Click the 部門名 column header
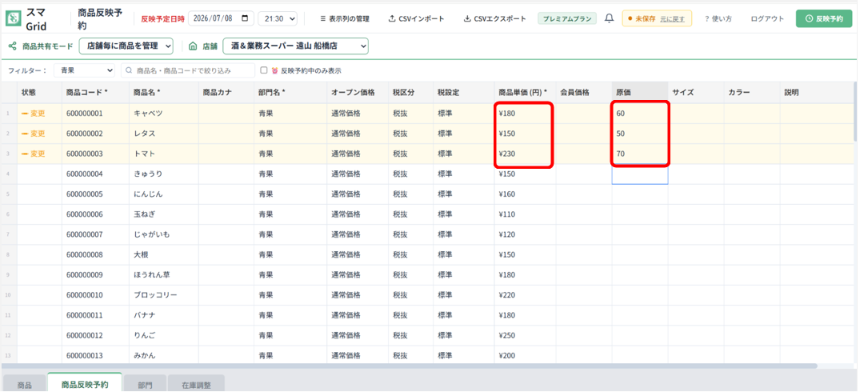Screen dimensions: 858x392 pyautogui.click(x=291, y=93)
